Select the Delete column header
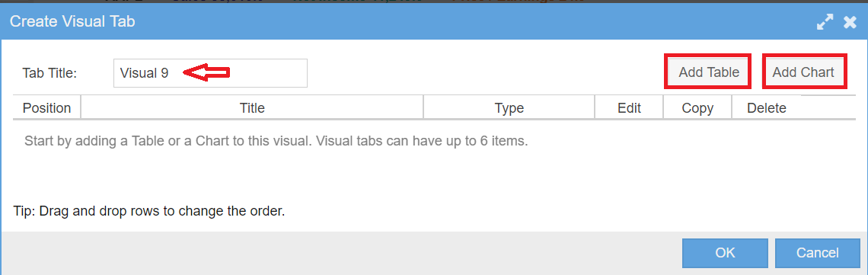 (x=767, y=108)
